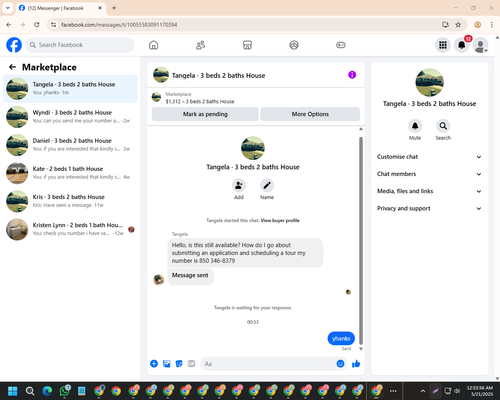
Task: Click the large house thumbnail in details panel
Action: 429,83
